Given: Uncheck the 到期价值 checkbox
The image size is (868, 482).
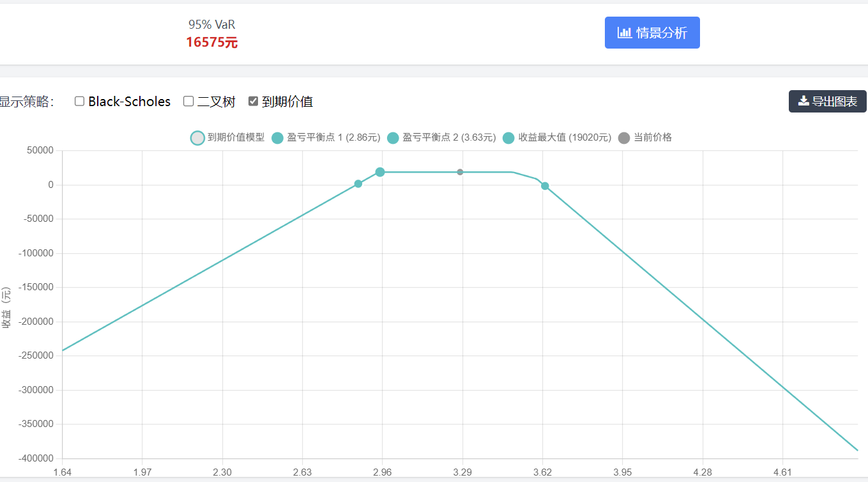Looking at the screenshot, I should click(254, 101).
